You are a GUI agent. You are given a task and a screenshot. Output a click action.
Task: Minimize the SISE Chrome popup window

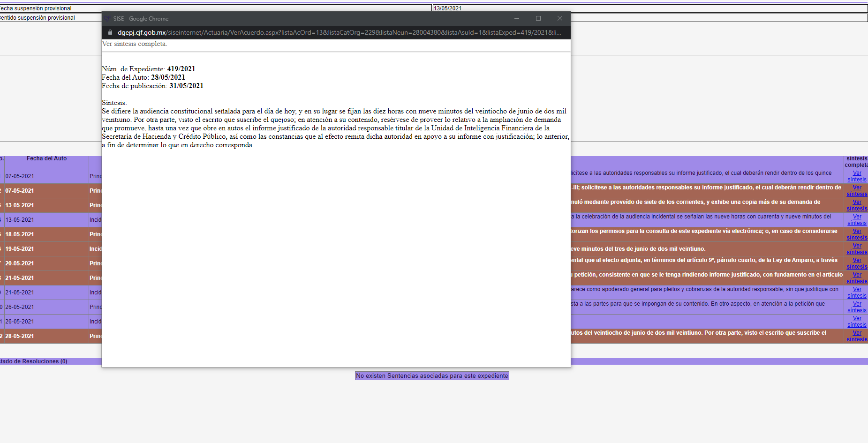pos(517,19)
